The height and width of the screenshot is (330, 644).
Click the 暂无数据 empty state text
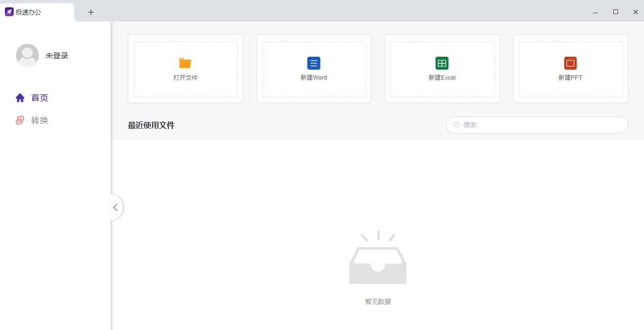point(377,302)
